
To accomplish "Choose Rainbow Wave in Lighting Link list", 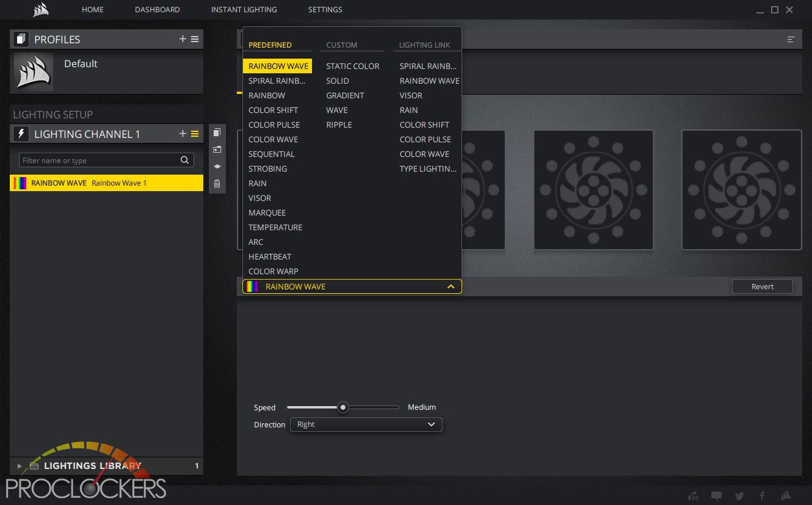I will (429, 81).
